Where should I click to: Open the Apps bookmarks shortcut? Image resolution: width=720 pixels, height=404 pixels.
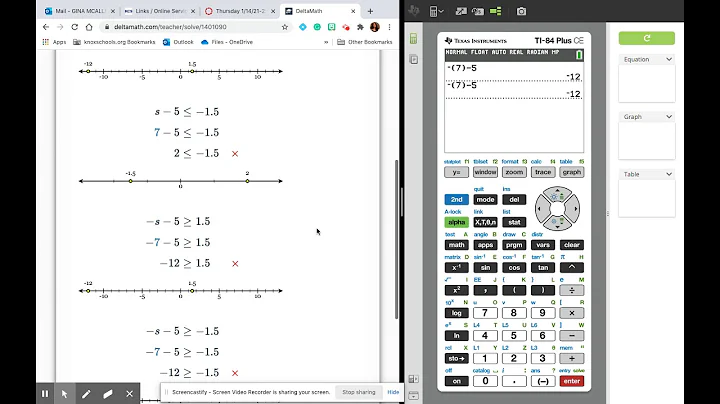point(54,42)
